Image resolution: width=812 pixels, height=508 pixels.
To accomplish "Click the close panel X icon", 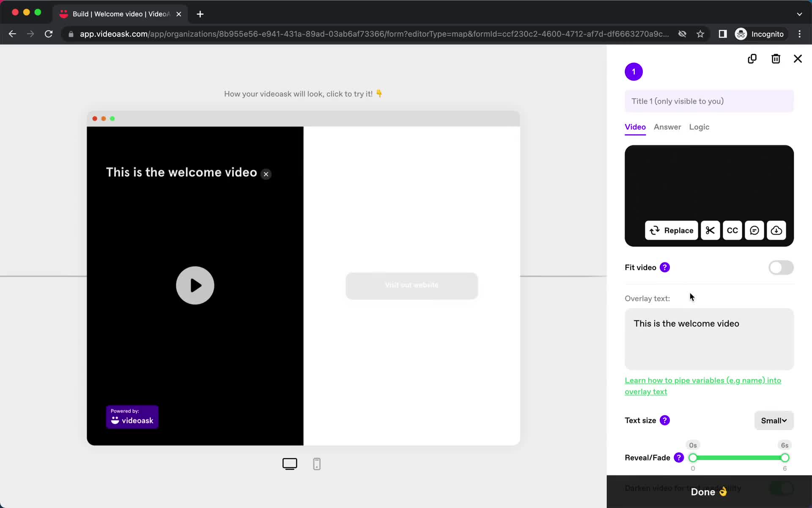I will [798, 58].
